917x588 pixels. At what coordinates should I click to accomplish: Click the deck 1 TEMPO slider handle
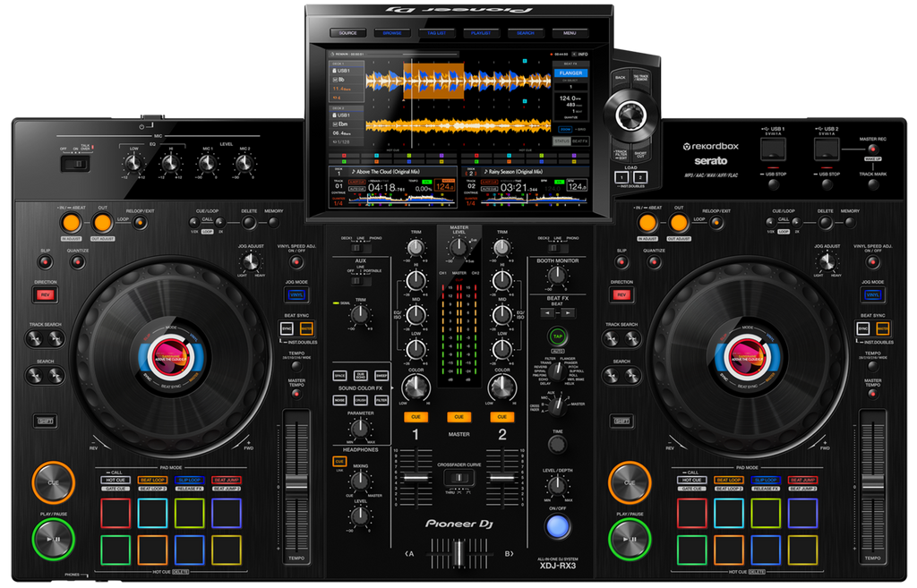[296, 484]
